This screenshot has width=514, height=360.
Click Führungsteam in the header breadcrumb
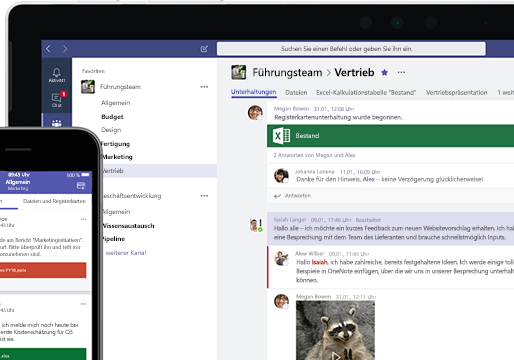coord(287,72)
